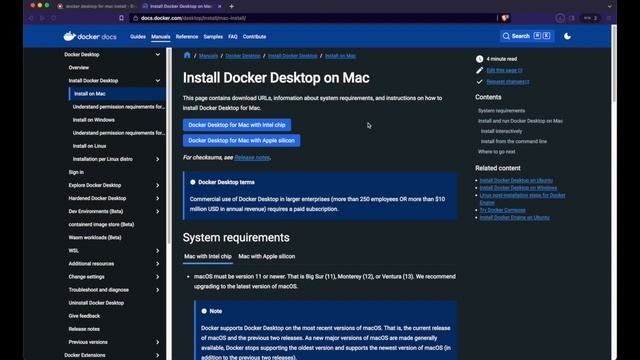Jump to System requirements in Contents
Screen dimensions: 640x360
(501, 111)
